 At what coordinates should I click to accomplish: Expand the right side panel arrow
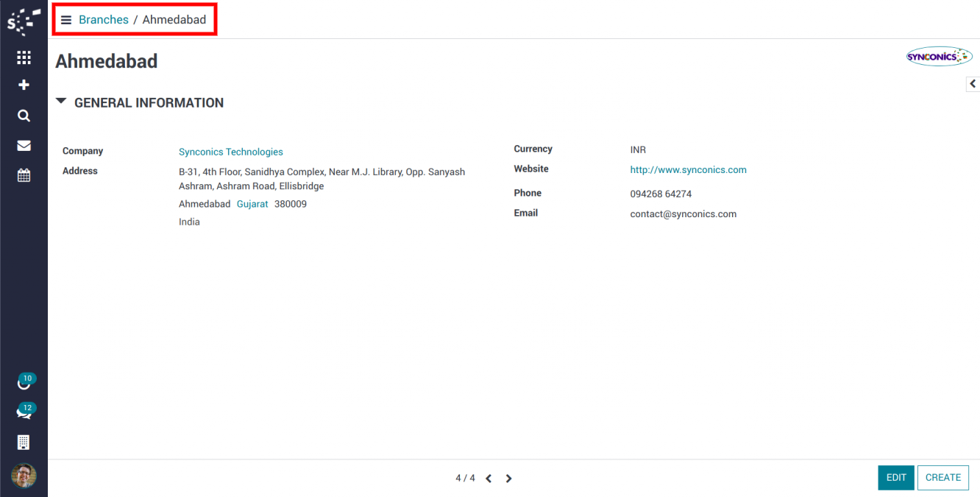[x=973, y=84]
